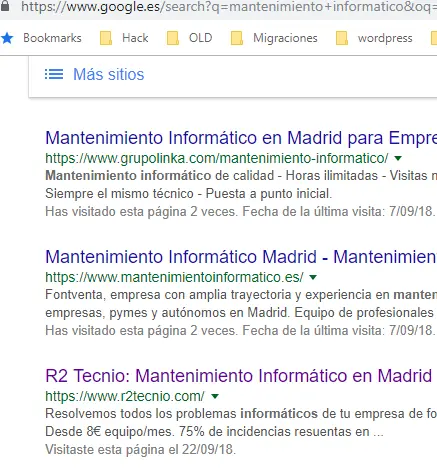The image size is (437, 476).
Task: Open Mantenimiento Informático en Madrid para Empresas result
Action: [241, 138]
